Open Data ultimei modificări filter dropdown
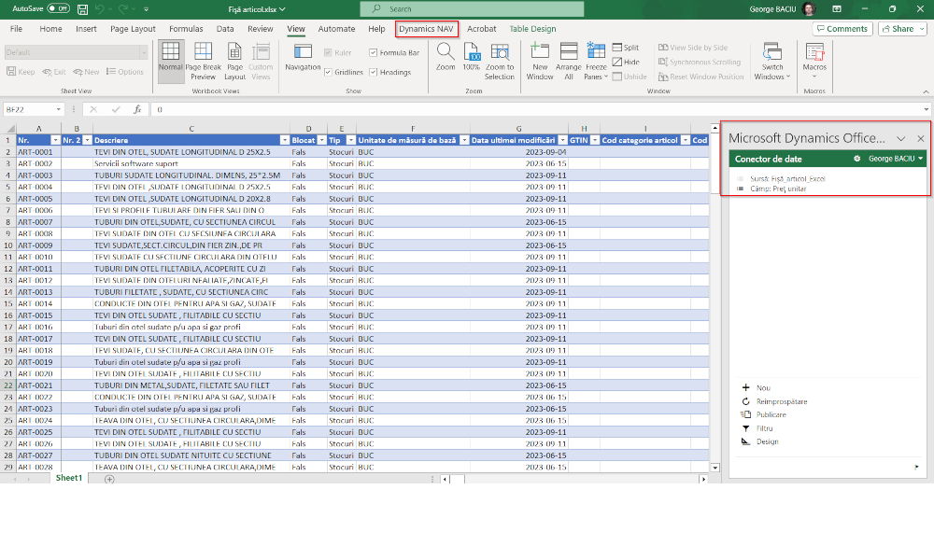 [563, 140]
